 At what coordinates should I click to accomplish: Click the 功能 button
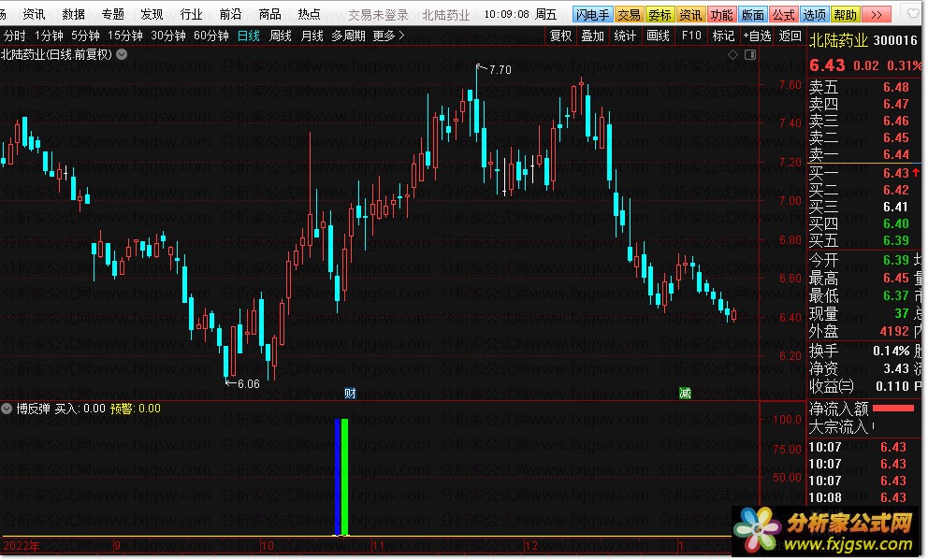[x=721, y=15]
